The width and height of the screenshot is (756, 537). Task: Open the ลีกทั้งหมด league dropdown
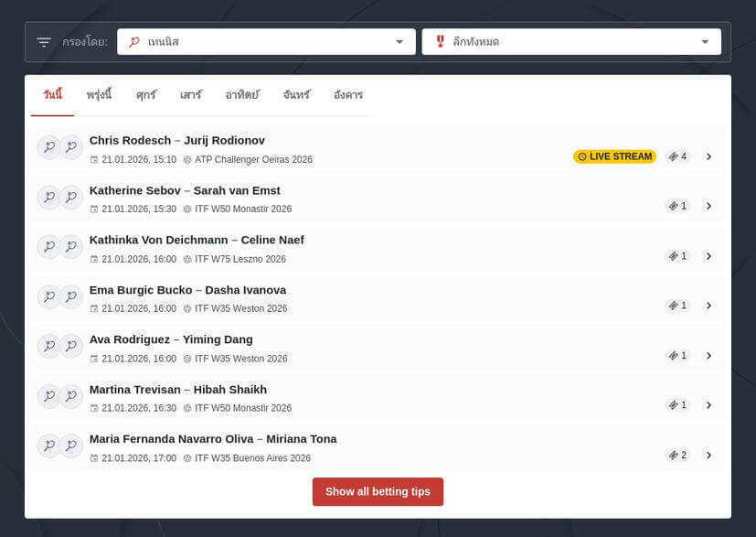tap(571, 42)
